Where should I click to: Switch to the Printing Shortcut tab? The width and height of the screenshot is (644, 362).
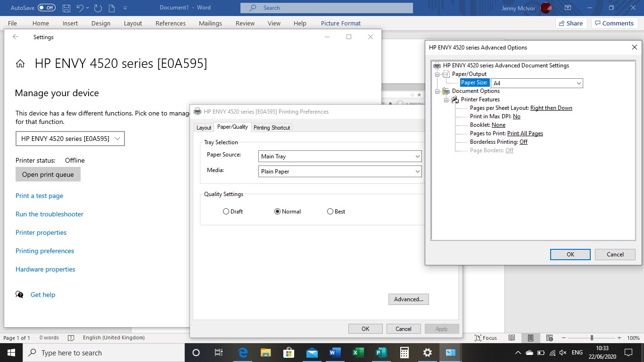[x=272, y=127]
